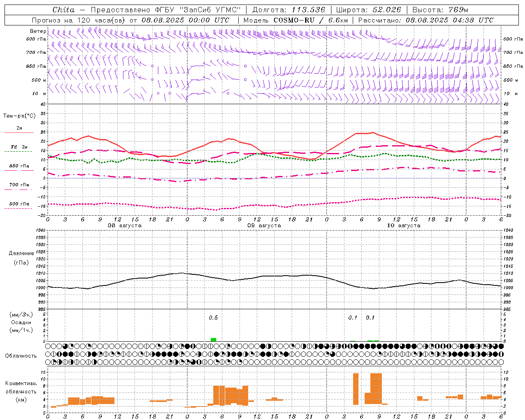Click the Облачность cloud cover label

tap(21, 356)
